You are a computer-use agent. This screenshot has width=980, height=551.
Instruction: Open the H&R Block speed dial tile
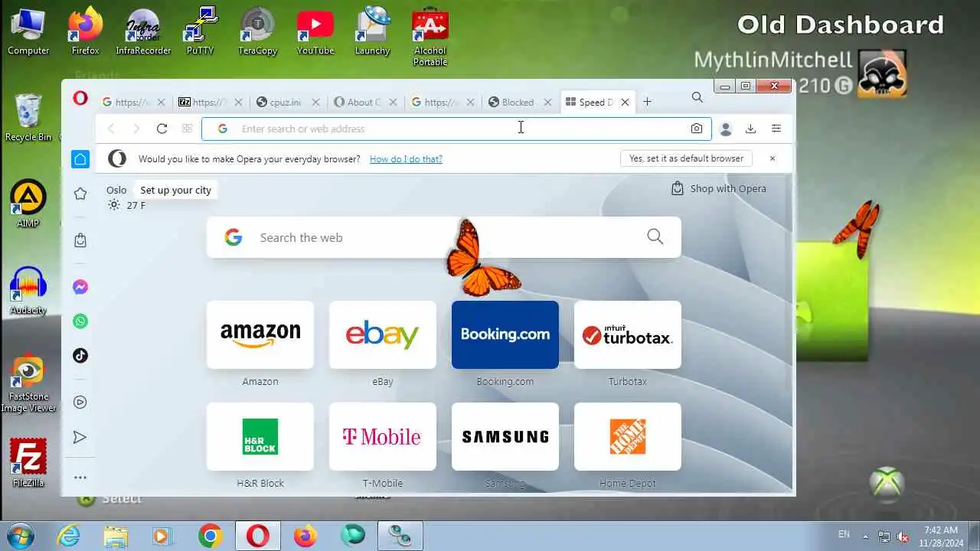tap(260, 436)
